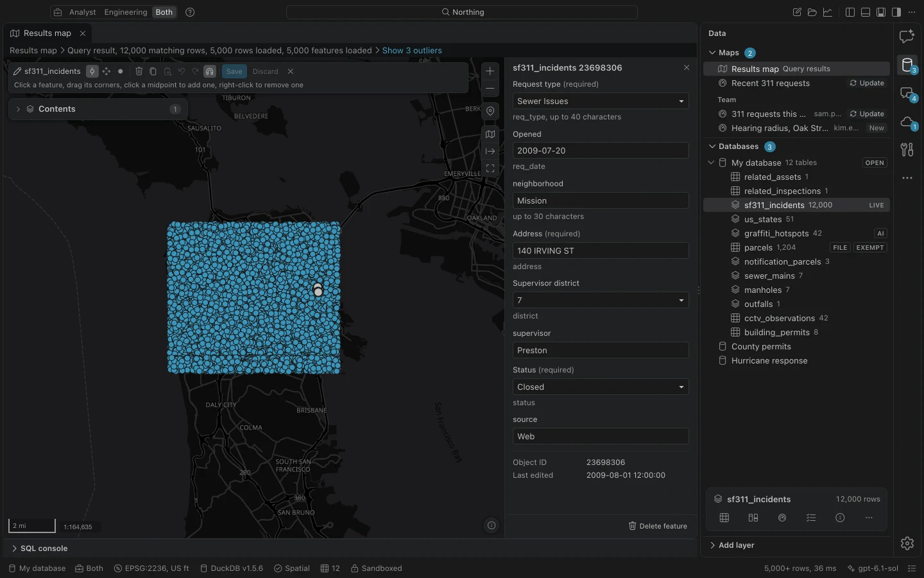Image resolution: width=924 pixels, height=578 pixels.
Task: Open the cloud panel in sidebar
Action: (907, 122)
